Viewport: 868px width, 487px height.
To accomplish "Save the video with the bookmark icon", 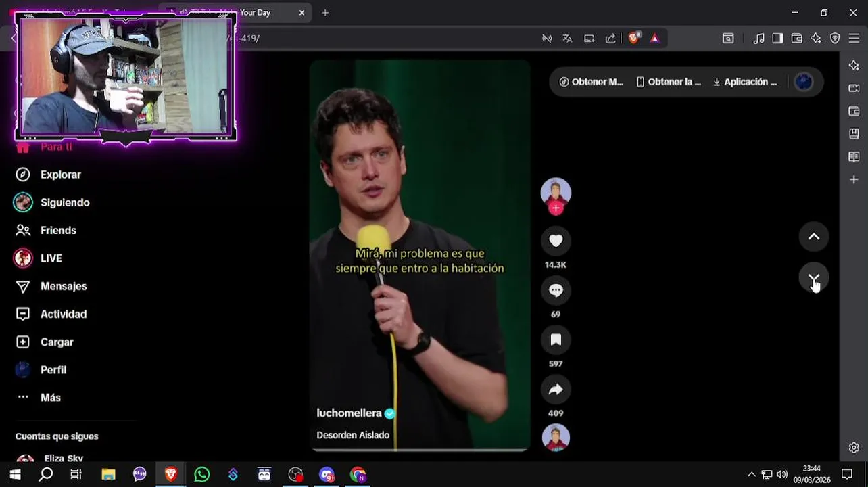I will coord(556,340).
